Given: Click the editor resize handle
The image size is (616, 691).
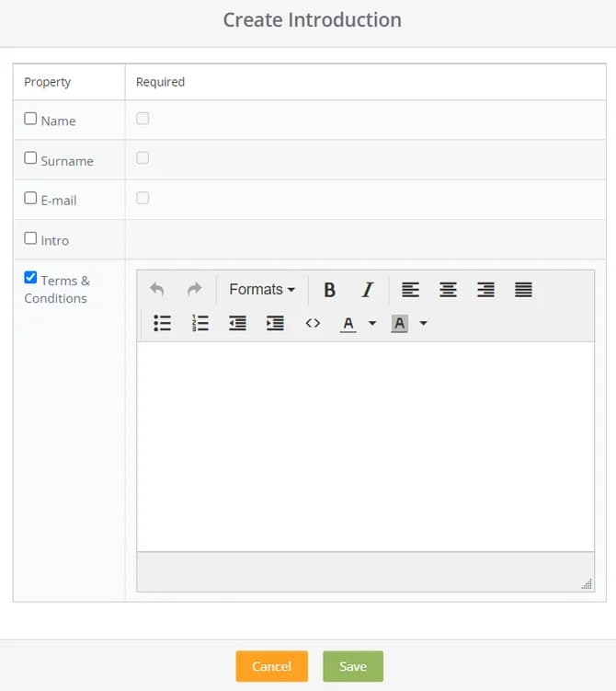Looking at the screenshot, I should pos(587,583).
